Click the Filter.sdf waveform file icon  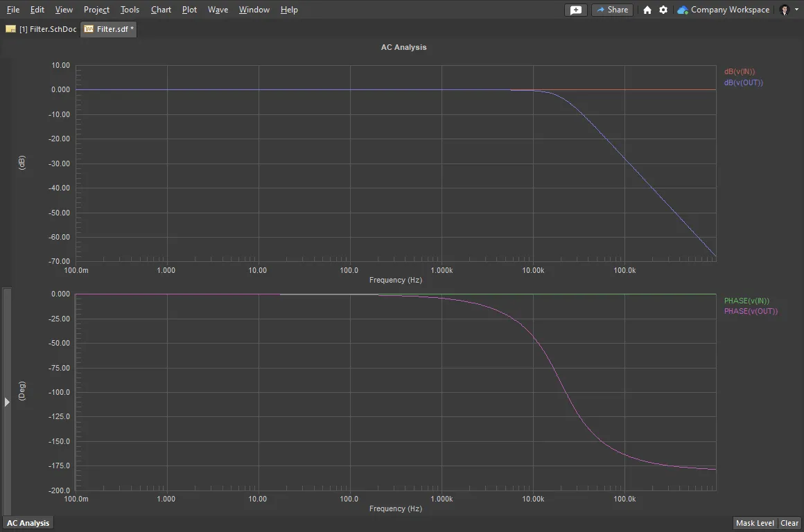tap(89, 29)
